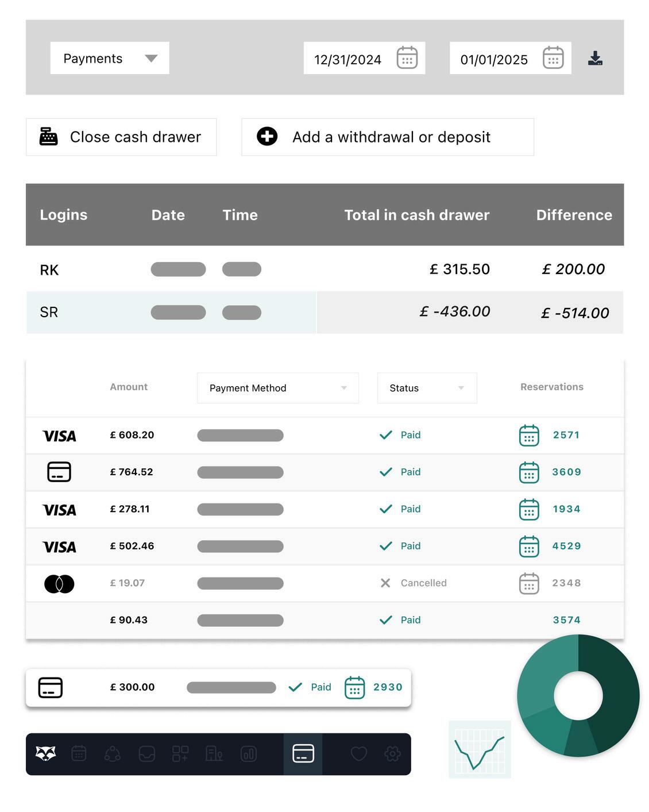Screen dimensions: 649x812
Task: Select the payments card tab in navigation
Action: pos(303,753)
